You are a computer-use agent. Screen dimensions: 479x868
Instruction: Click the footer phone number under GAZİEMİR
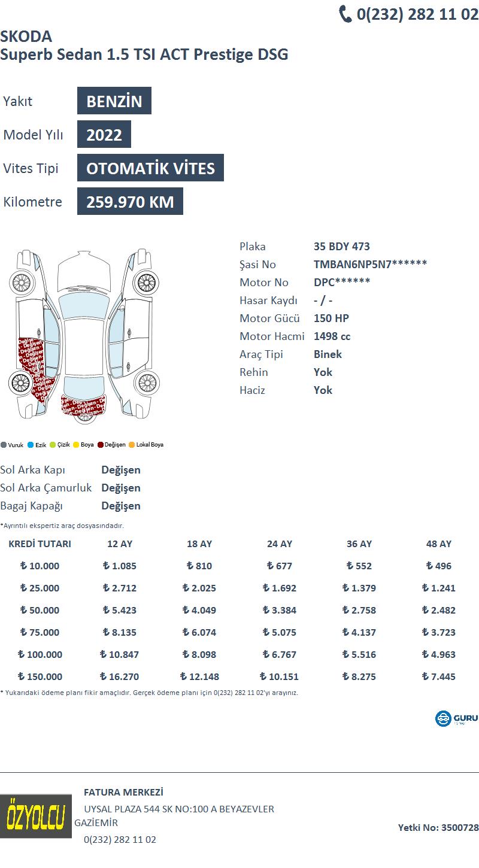coord(120,839)
